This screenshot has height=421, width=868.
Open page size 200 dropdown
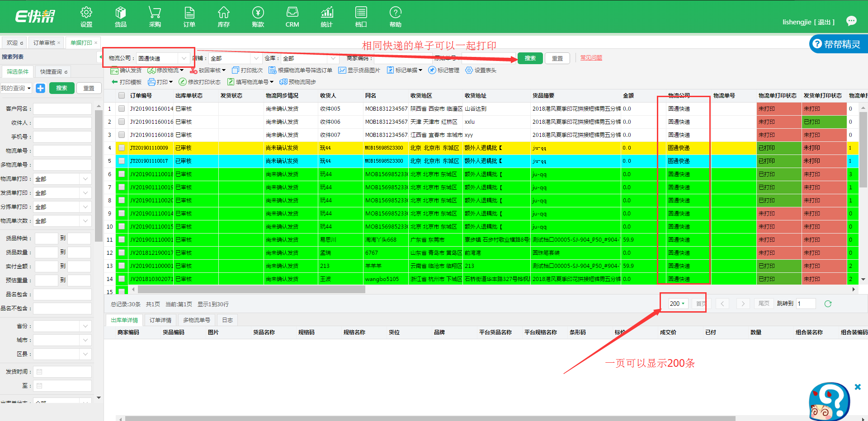[x=677, y=304]
